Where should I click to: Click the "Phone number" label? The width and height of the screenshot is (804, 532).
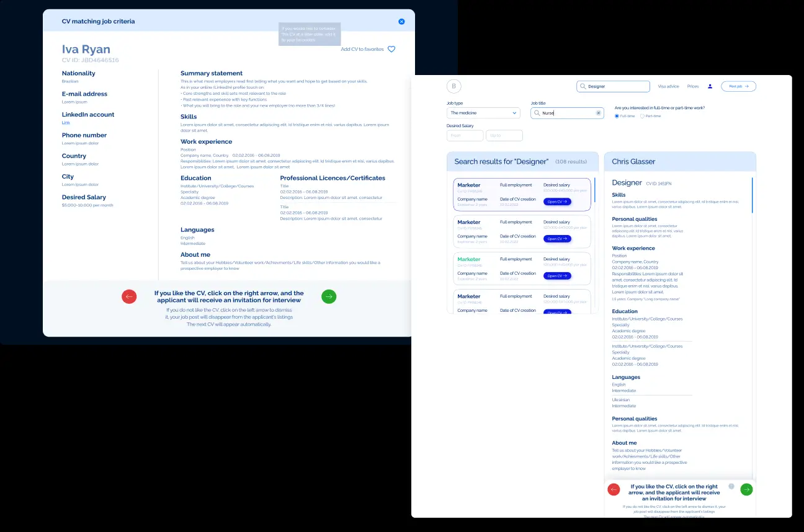click(x=84, y=135)
